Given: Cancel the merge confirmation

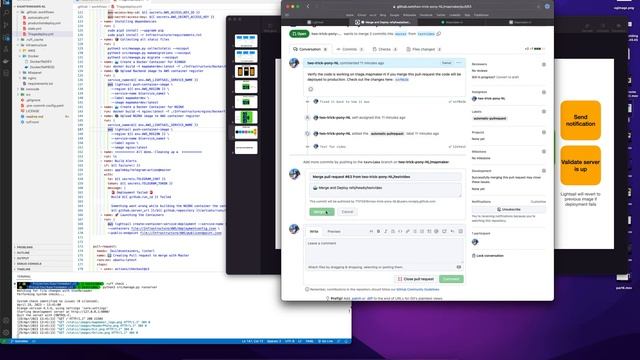Looking at the screenshot, I should (347, 212).
